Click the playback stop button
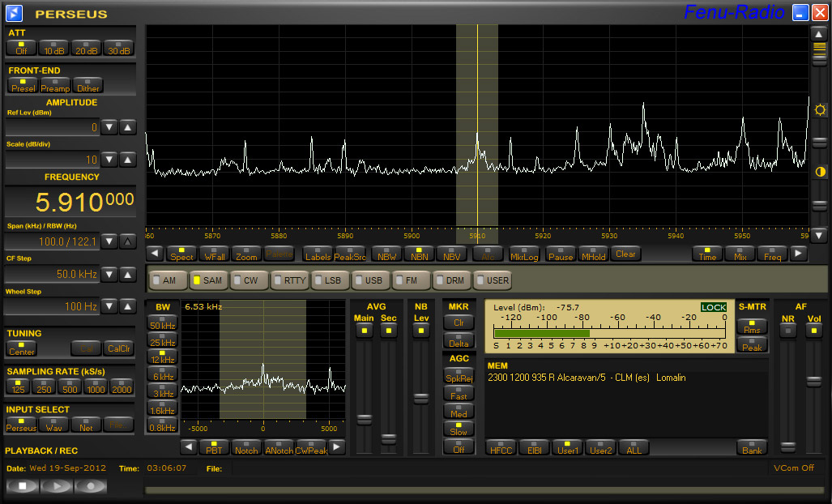832x504 pixels. pos(23,486)
